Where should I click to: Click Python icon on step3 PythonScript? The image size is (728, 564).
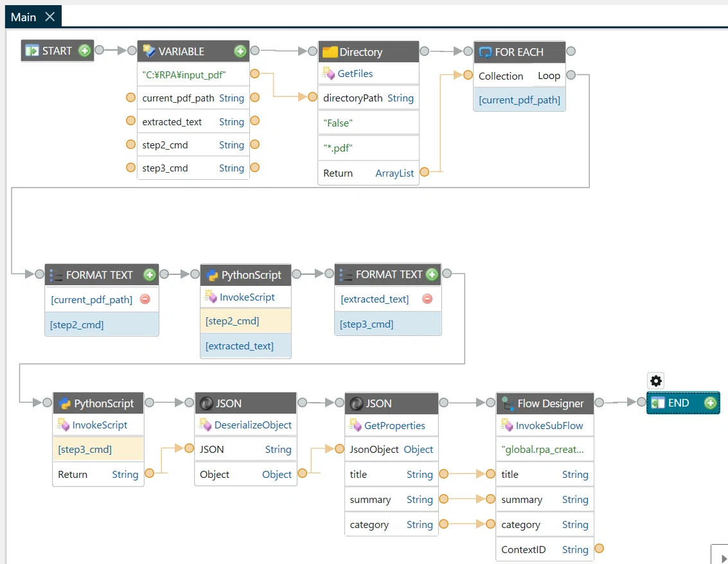(65, 403)
